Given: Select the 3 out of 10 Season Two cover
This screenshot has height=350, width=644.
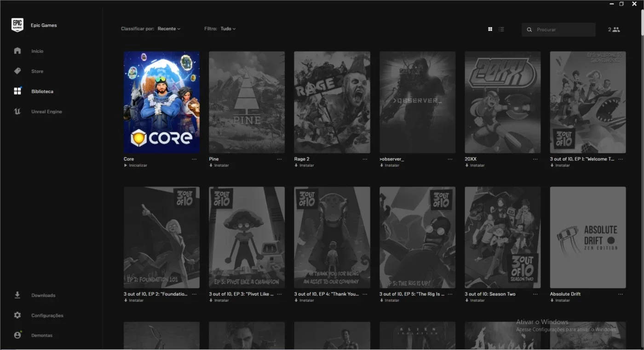Looking at the screenshot, I should [503, 237].
